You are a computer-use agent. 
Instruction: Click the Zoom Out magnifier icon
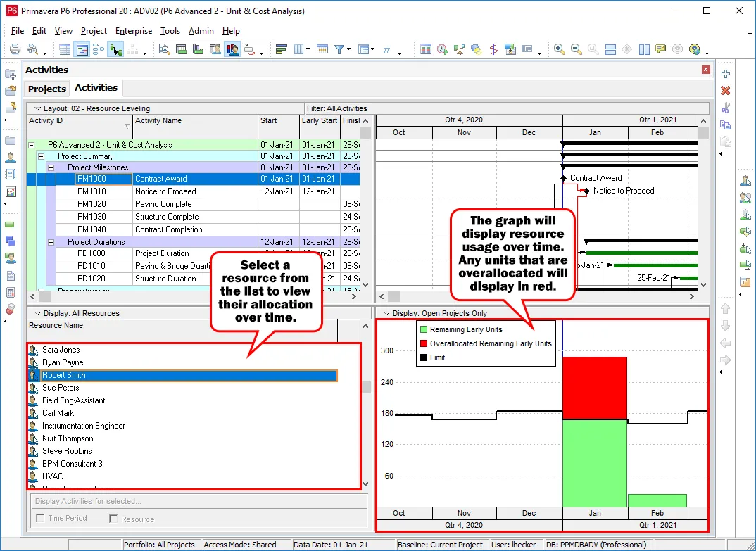point(576,49)
